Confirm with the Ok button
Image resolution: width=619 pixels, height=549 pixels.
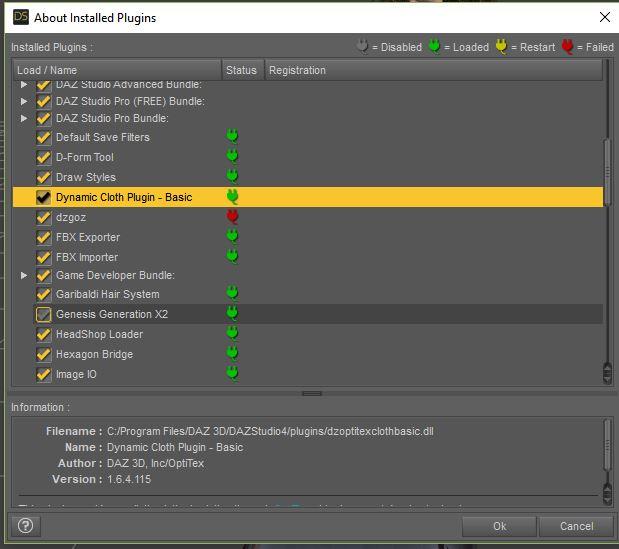[499, 526]
